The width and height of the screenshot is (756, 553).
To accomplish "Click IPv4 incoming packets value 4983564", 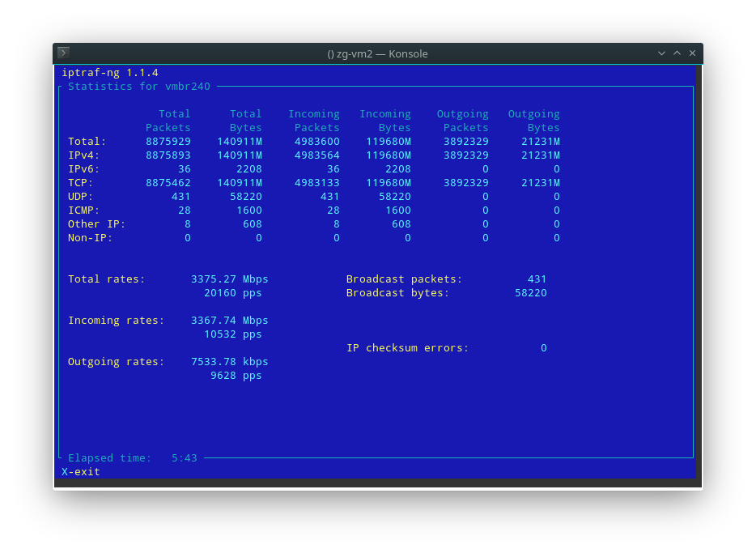I will [317, 155].
